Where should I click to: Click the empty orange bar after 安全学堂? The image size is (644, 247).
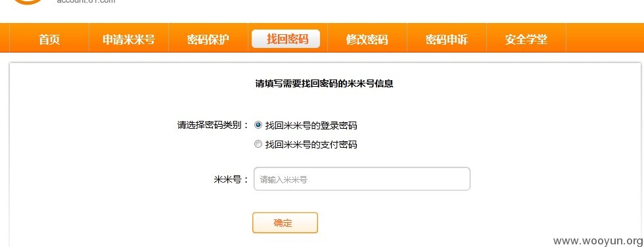[x=605, y=37]
